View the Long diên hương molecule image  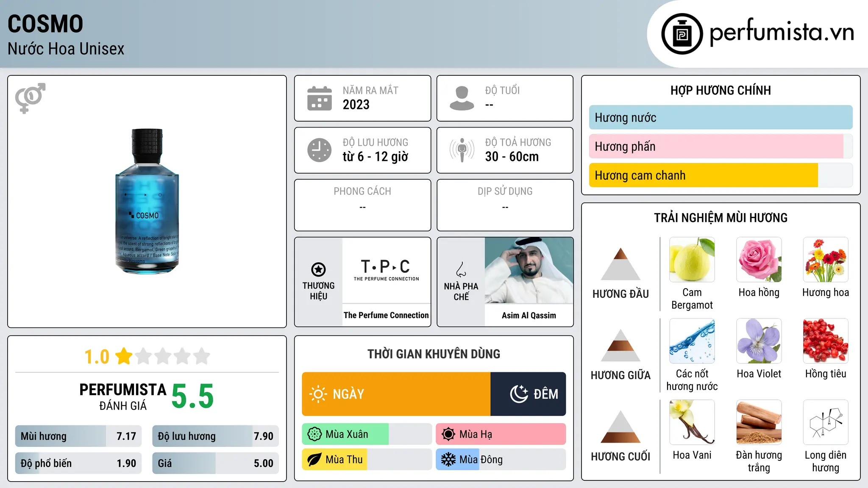pos(826,422)
